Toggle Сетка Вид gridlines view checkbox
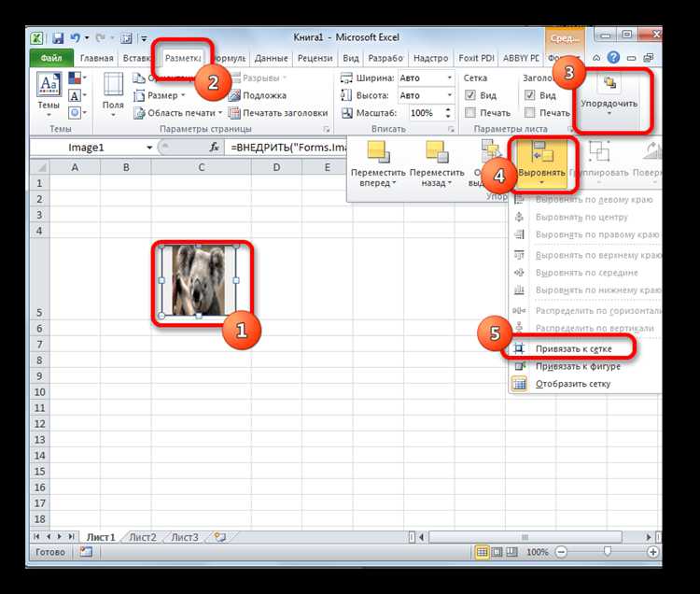Image resolution: width=700 pixels, height=594 pixels. pos(470,95)
